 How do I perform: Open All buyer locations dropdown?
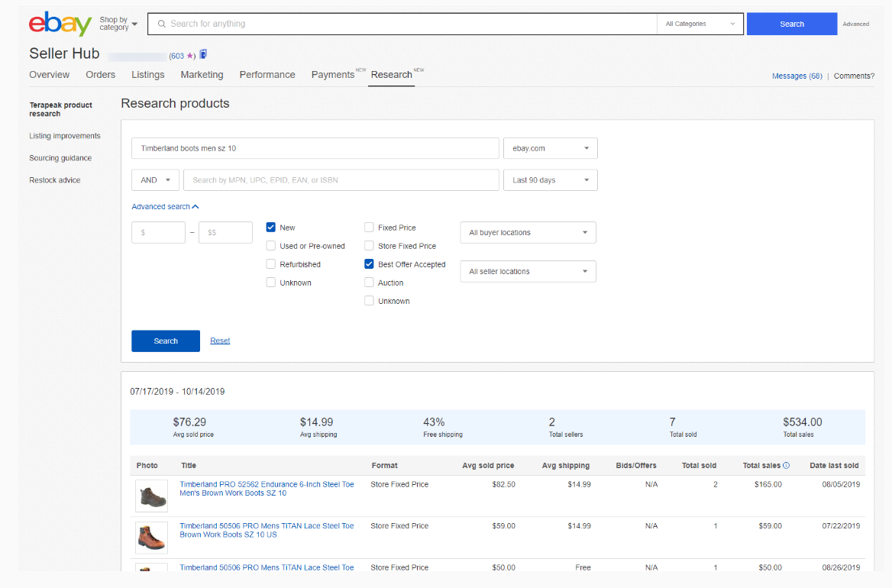(528, 233)
